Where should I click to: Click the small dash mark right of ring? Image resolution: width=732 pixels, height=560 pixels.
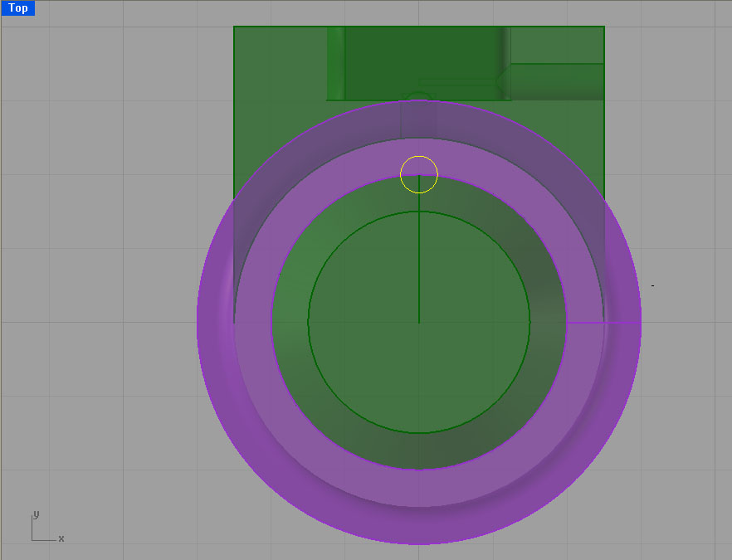[x=652, y=285]
